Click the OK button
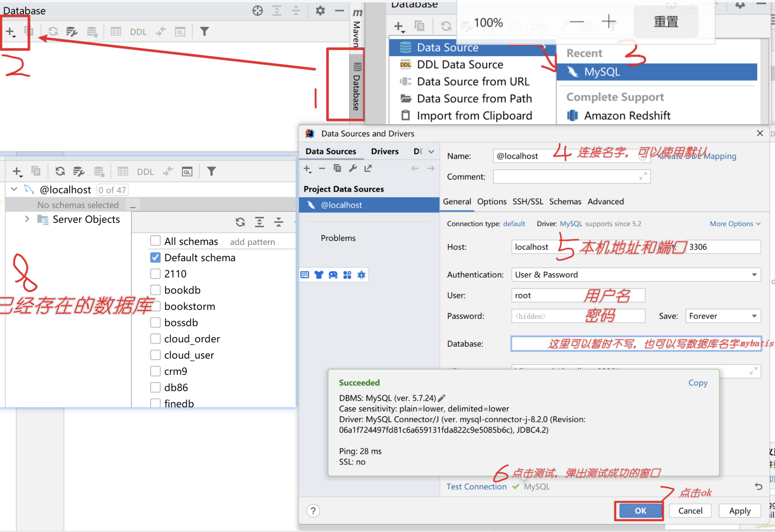 point(640,511)
